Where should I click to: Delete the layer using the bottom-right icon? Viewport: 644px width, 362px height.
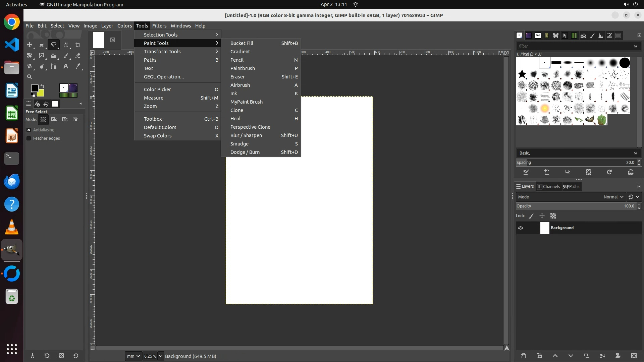point(634,356)
